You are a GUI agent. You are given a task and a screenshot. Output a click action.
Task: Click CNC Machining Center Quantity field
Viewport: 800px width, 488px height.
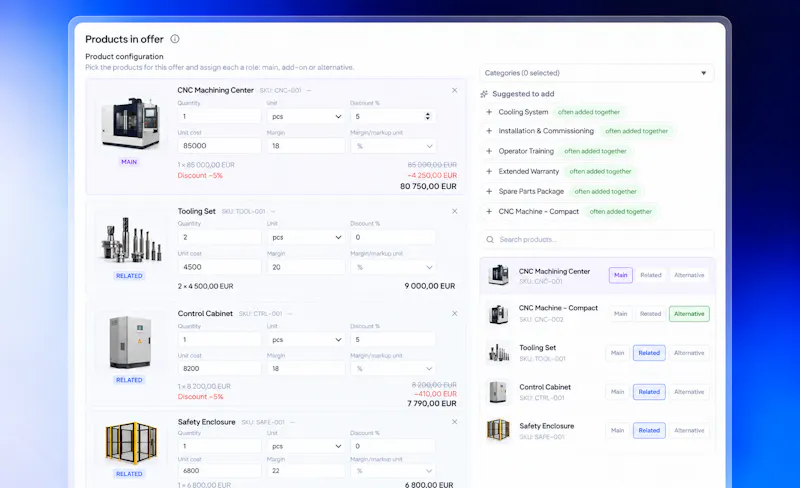(x=219, y=116)
